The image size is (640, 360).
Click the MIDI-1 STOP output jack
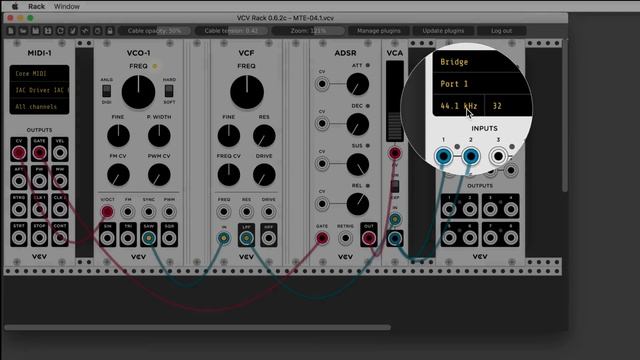point(39,238)
